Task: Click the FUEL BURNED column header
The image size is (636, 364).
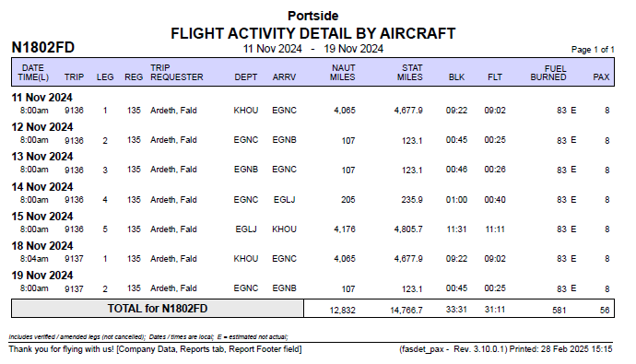Action: tap(548, 73)
